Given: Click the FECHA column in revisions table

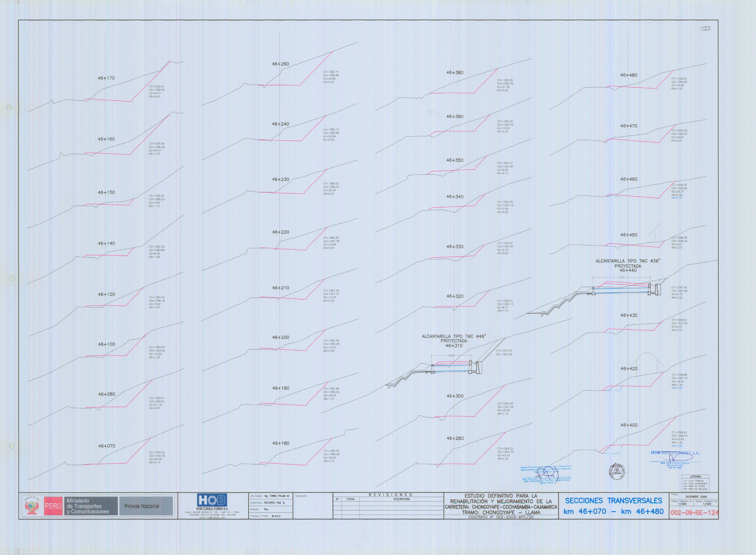Looking at the screenshot, I should (x=351, y=499).
